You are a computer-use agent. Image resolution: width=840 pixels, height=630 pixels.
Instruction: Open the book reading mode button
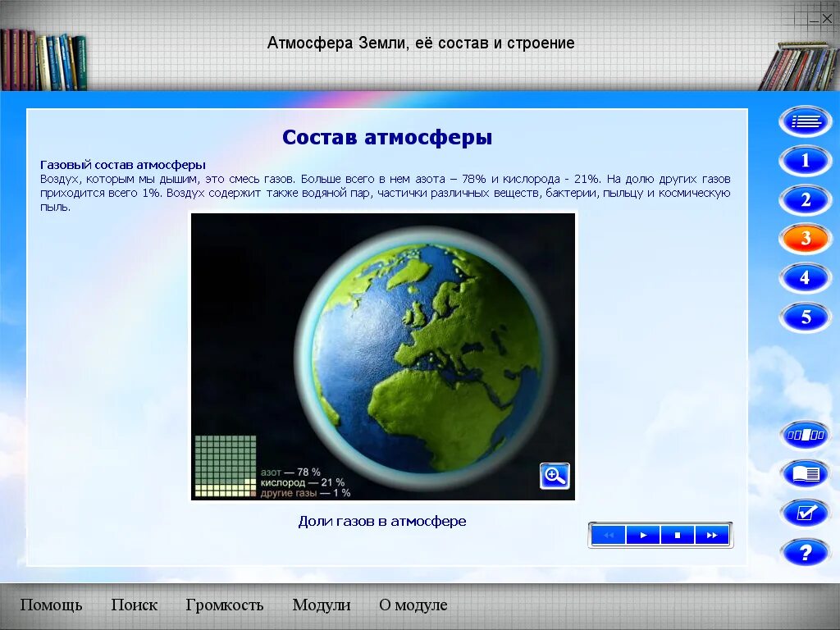click(x=806, y=474)
